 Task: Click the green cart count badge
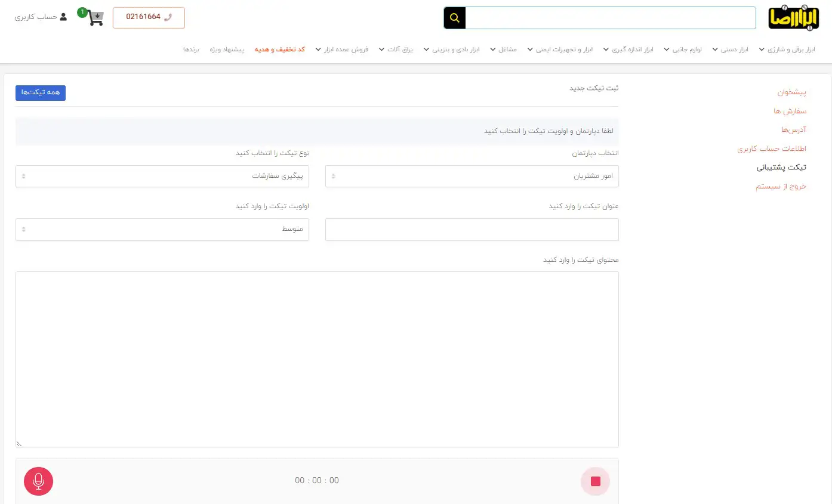[82, 13]
